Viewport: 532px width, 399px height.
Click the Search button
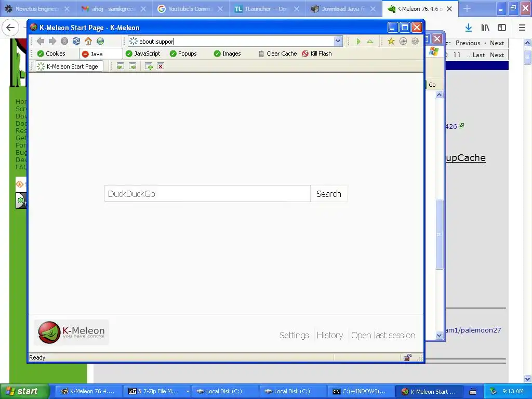coord(329,194)
